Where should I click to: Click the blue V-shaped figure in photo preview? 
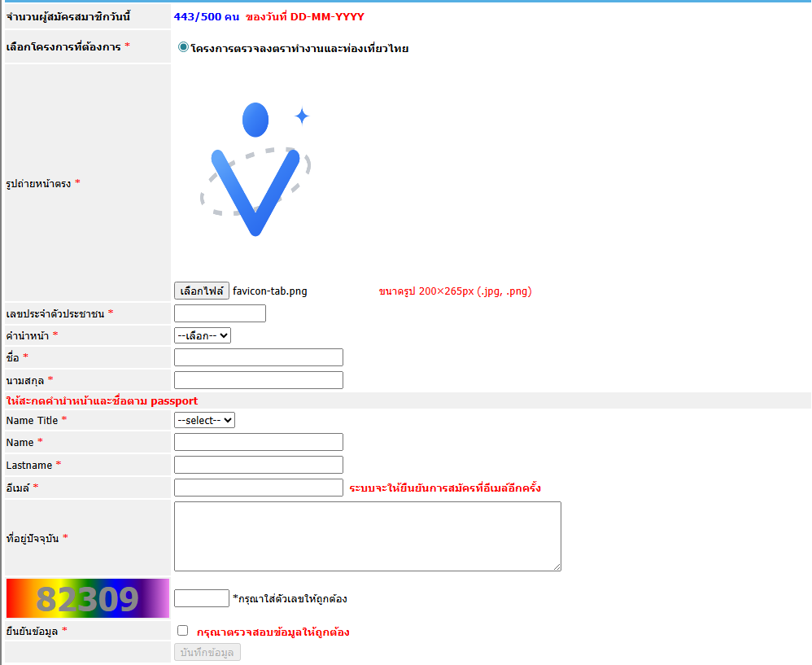pos(255,191)
